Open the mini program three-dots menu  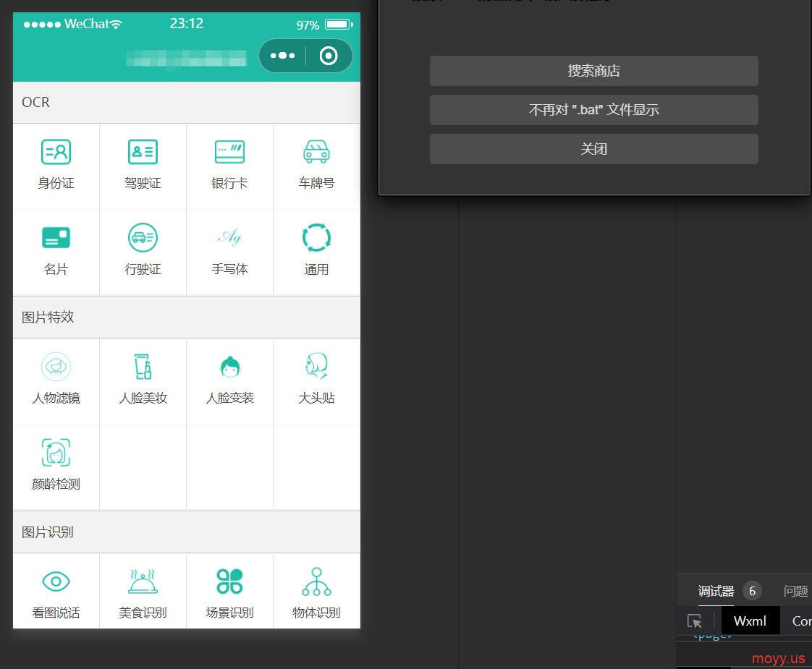point(283,56)
